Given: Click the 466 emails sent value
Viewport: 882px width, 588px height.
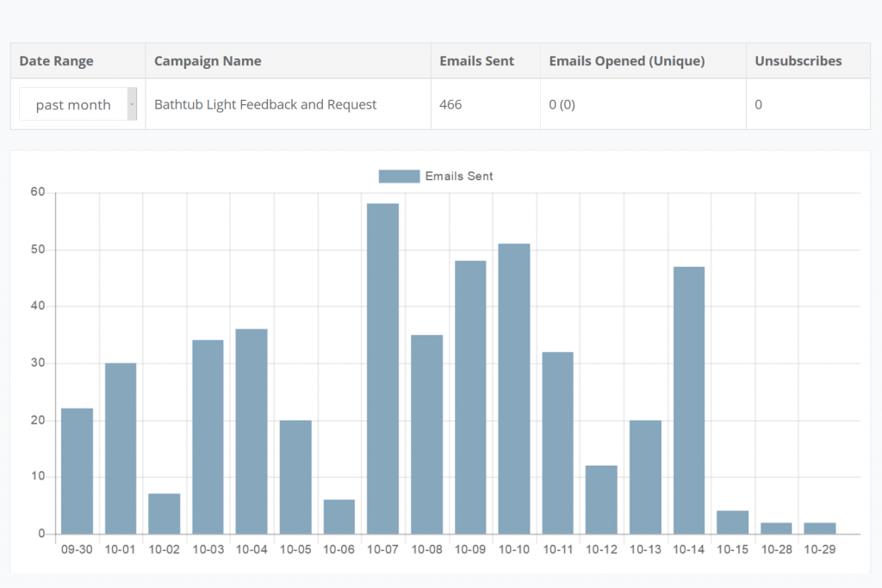Looking at the screenshot, I should [x=450, y=104].
